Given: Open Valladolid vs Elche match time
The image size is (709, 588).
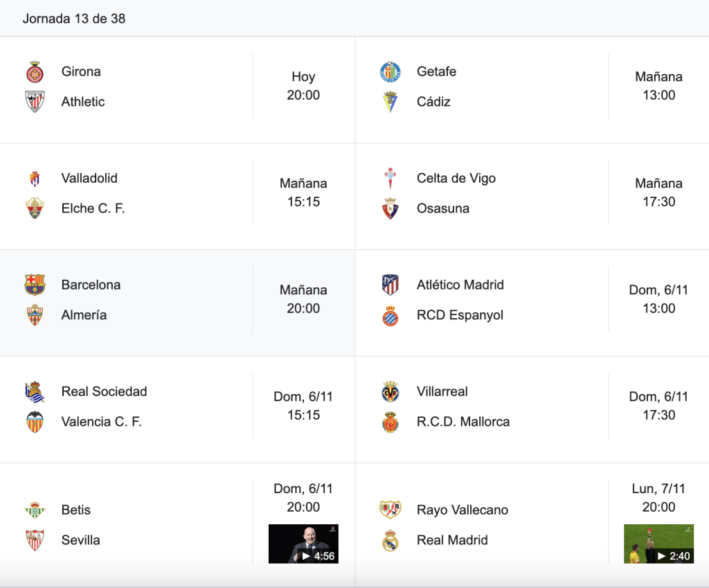Looking at the screenshot, I should (303, 193).
